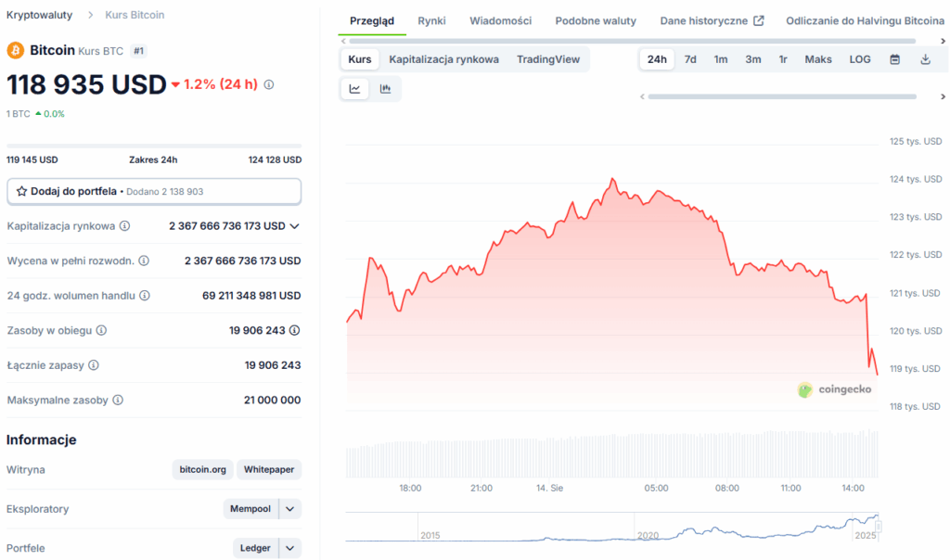Open the calendar date range picker
The image size is (950, 560).
(x=895, y=59)
